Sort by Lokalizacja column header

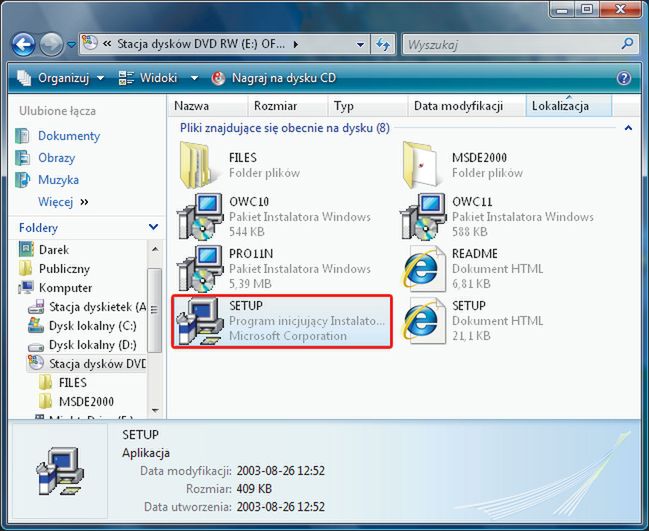click(569, 106)
